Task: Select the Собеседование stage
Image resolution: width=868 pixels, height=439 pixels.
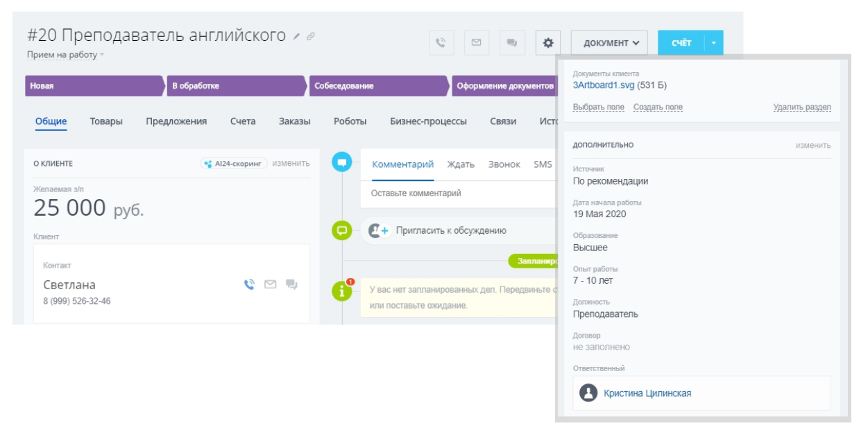Action: click(380, 86)
